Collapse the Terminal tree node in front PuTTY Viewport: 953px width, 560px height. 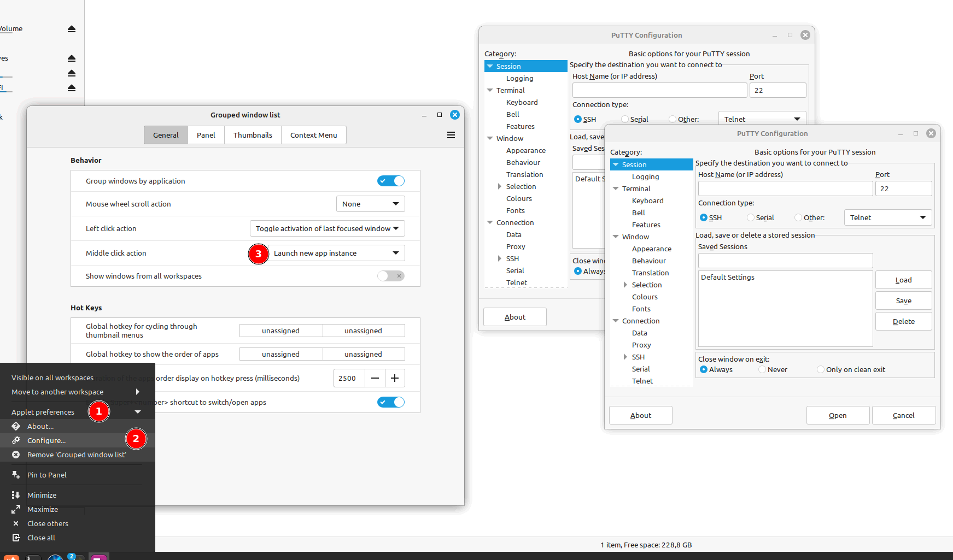616,188
